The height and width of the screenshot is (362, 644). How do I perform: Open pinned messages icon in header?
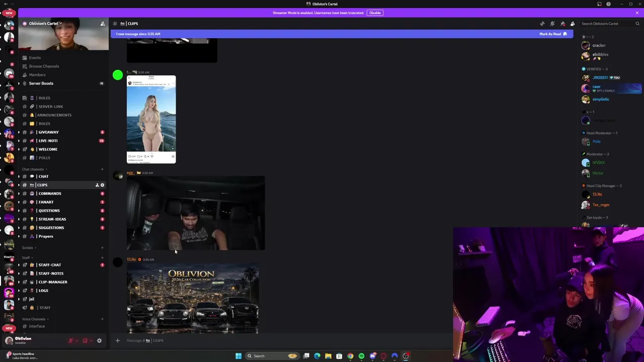(562, 24)
